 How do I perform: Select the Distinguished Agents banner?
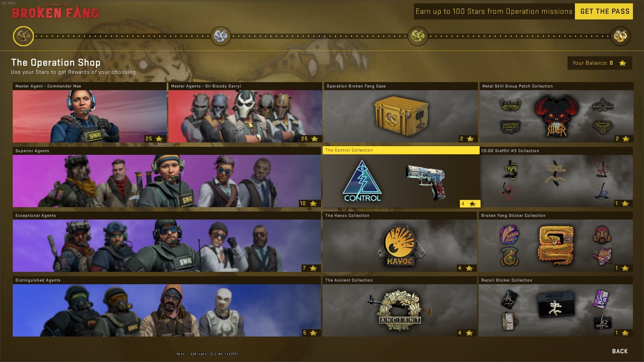[167, 306]
